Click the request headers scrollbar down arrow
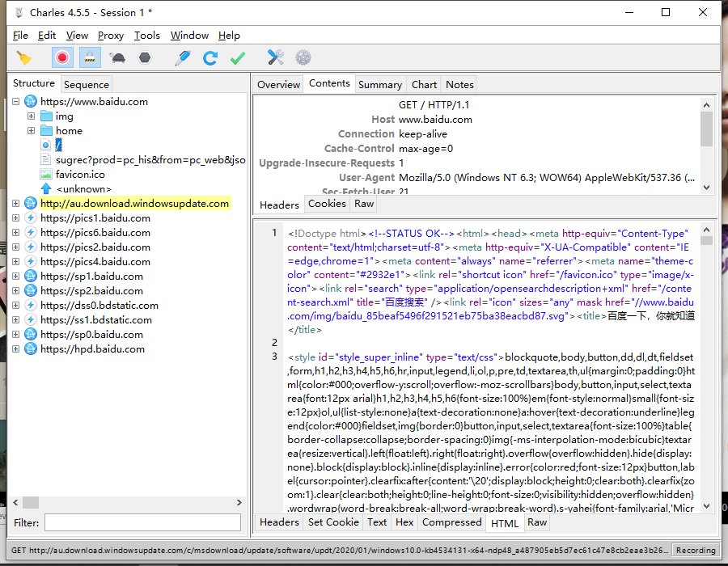This screenshot has width=728, height=566. coord(706,188)
